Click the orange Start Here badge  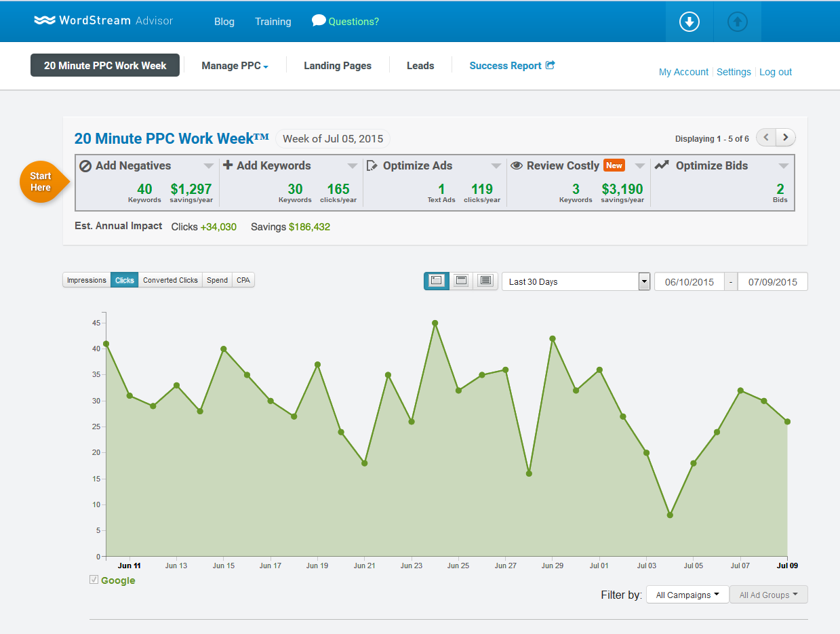pos(43,182)
